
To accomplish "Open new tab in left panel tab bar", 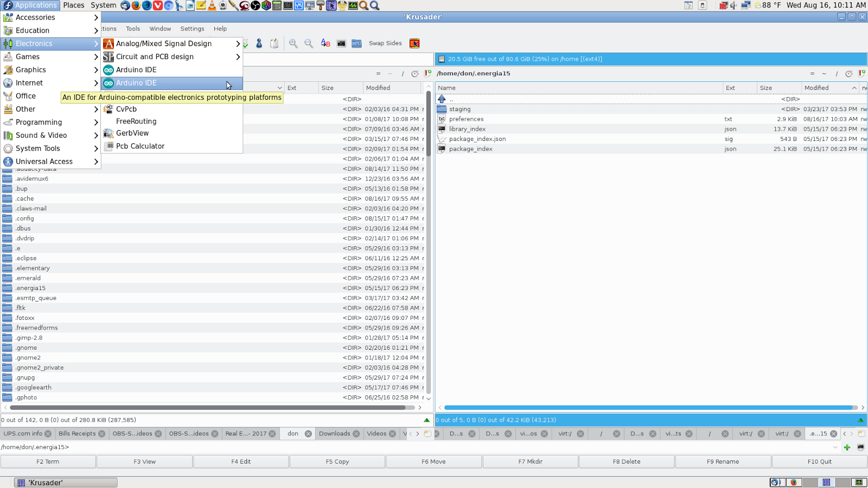I will pos(427,434).
